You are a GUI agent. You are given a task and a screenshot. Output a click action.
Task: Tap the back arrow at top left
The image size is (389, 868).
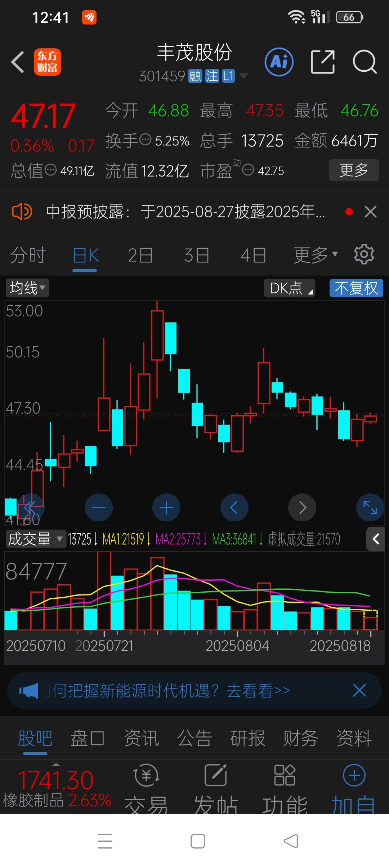tap(17, 62)
